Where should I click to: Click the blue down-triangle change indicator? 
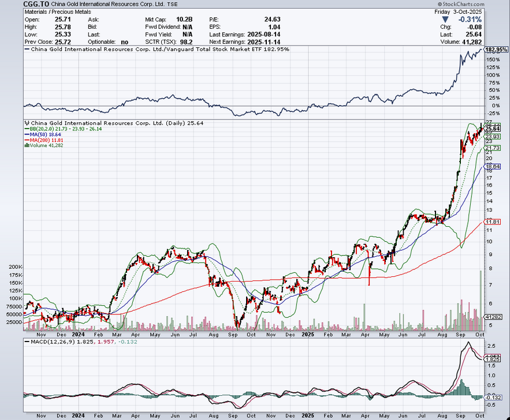pos(445,20)
